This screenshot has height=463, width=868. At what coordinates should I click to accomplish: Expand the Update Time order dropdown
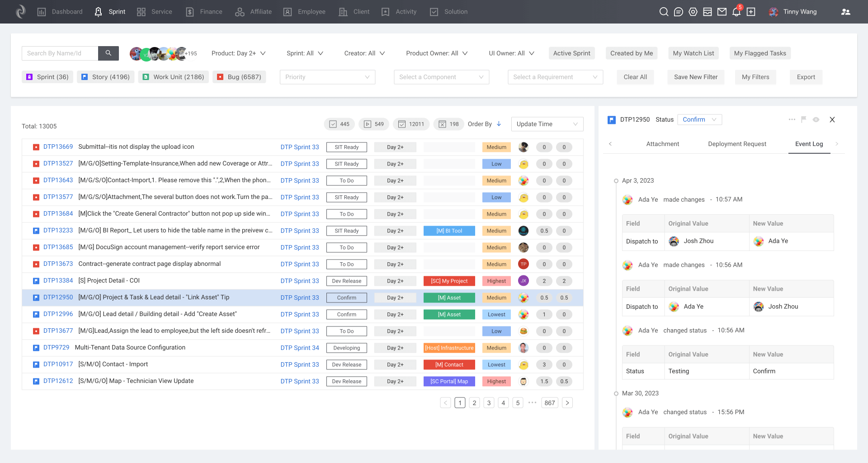tap(547, 124)
